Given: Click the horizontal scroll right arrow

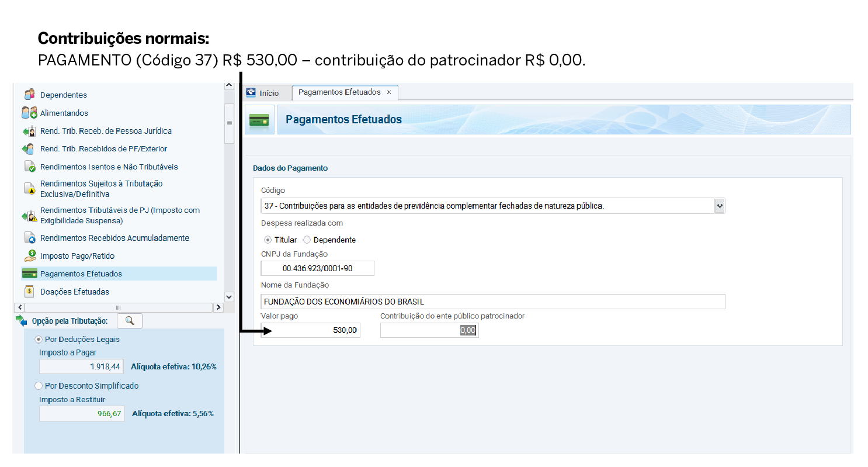Looking at the screenshot, I should coord(219,307).
